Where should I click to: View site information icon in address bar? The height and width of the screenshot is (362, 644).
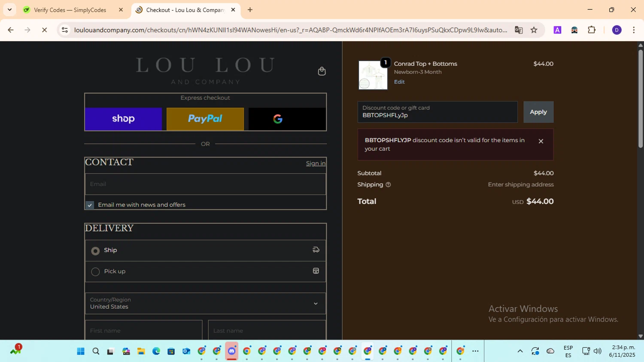[64, 30]
